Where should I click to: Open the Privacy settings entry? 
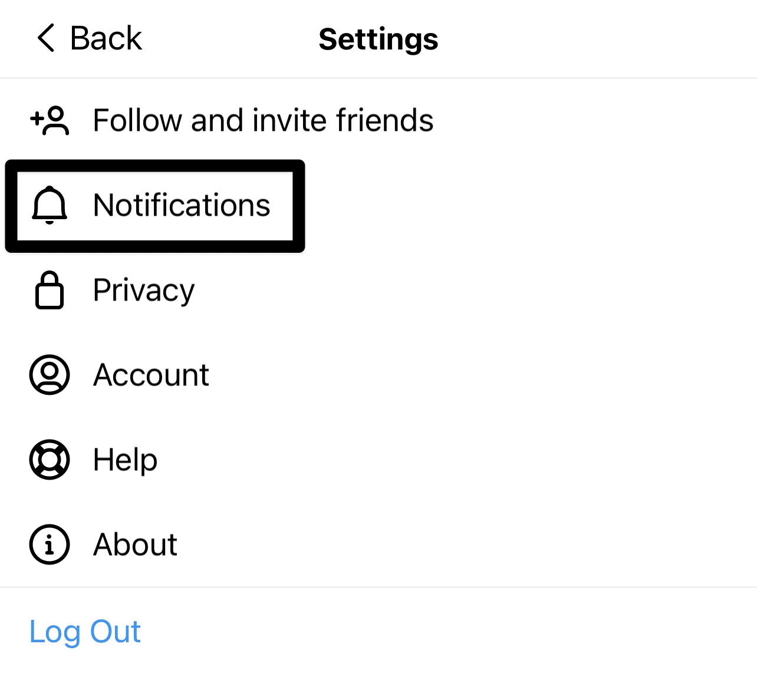tap(378, 290)
